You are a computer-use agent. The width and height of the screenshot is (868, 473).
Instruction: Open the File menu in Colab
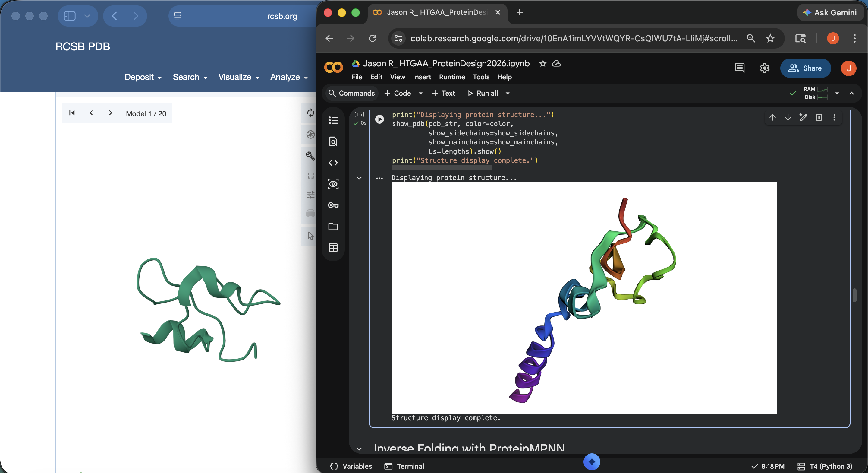tap(357, 77)
